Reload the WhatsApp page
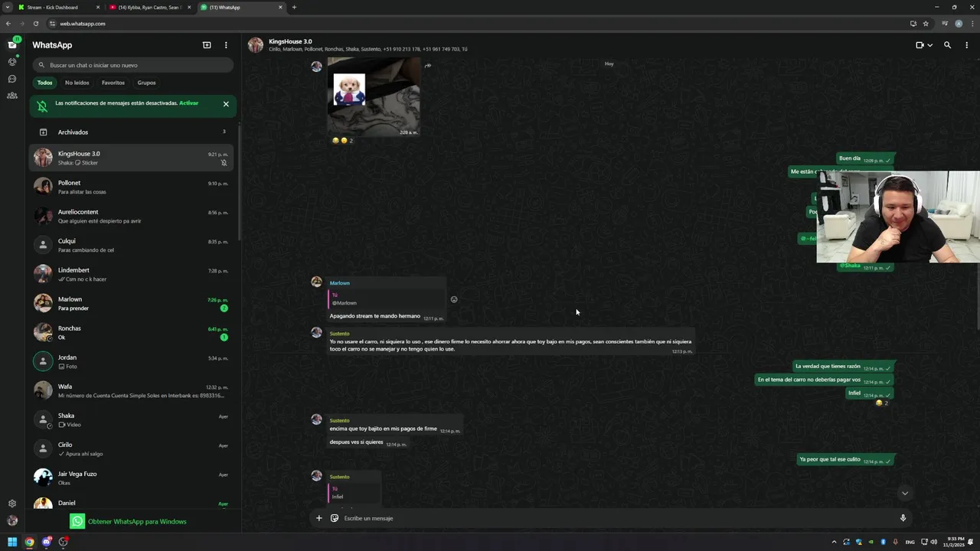 pyautogui.click(x=35, y=24)
